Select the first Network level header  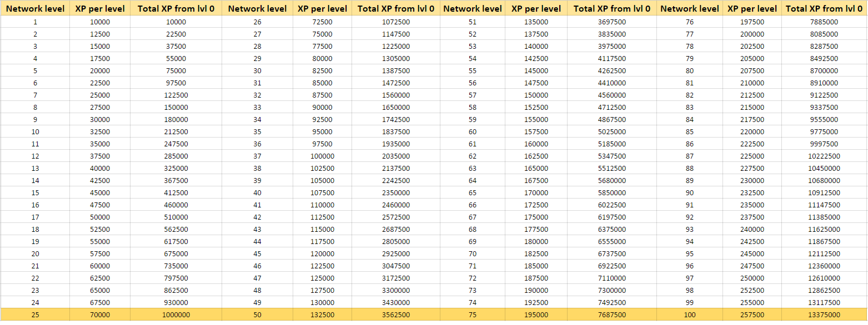[x=35, y=8]
